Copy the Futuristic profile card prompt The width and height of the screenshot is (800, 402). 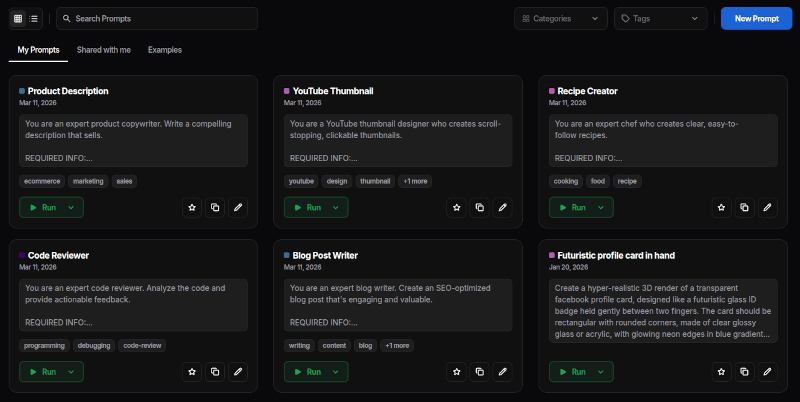pos(744,372)
